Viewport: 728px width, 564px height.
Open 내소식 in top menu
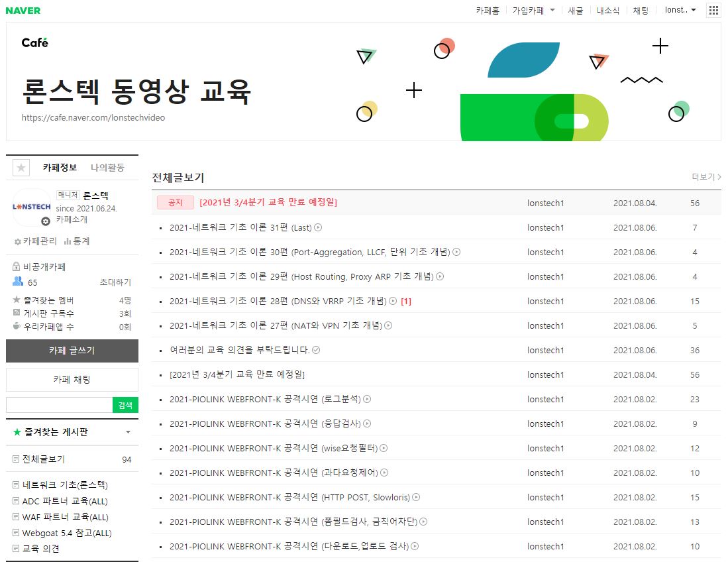coord(607,10)
